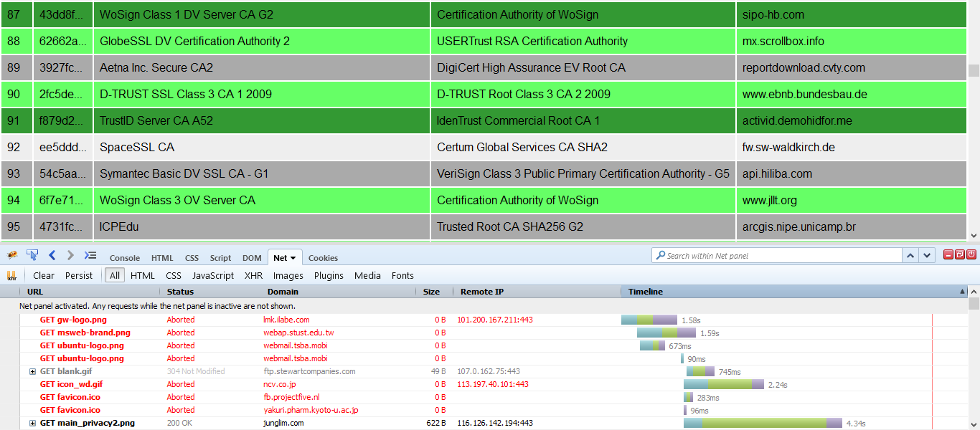
Task: Switch to the Console tab
Action: [125, 258]
